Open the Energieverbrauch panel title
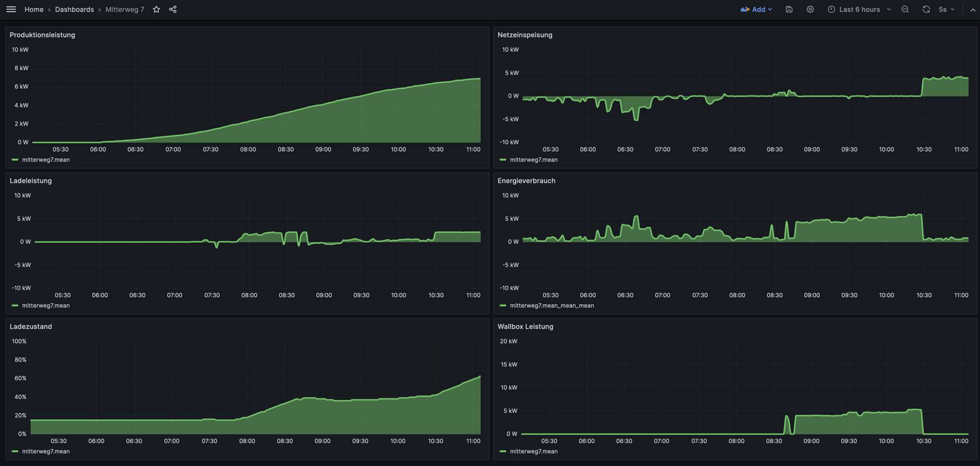The image size is (980, 466). pos(526,180)
